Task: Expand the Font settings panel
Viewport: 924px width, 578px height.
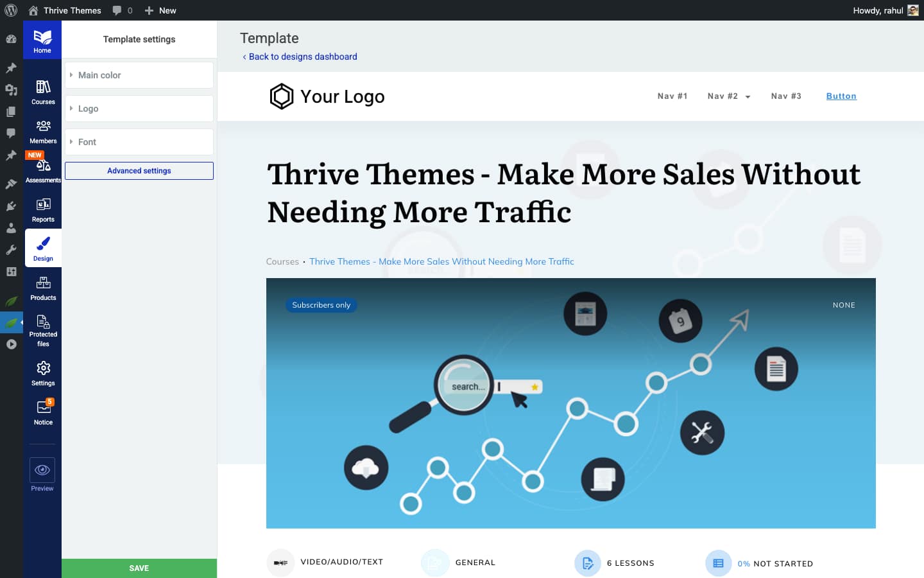Action: coord(139,142)
